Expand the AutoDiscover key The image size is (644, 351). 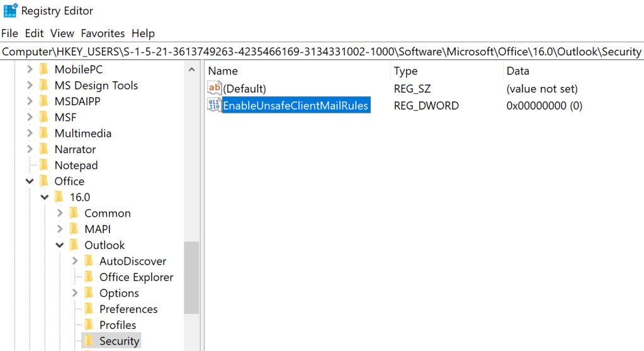click(x=75, y=261)
